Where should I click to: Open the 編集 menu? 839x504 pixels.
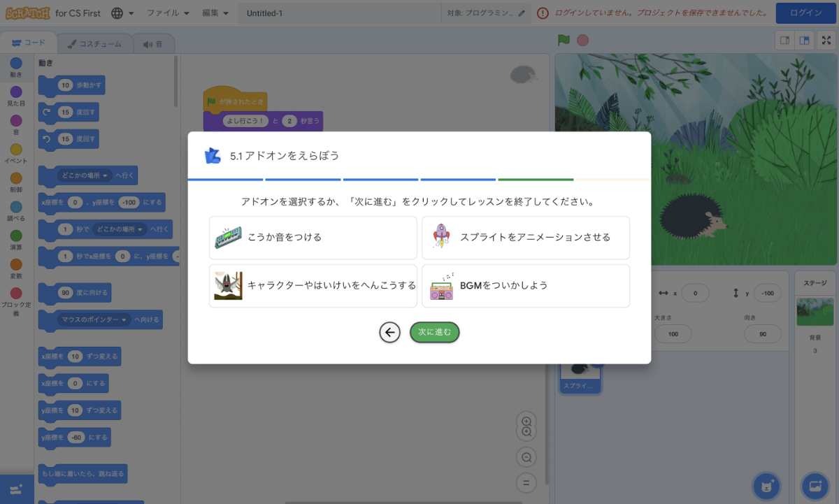(215, 13)
